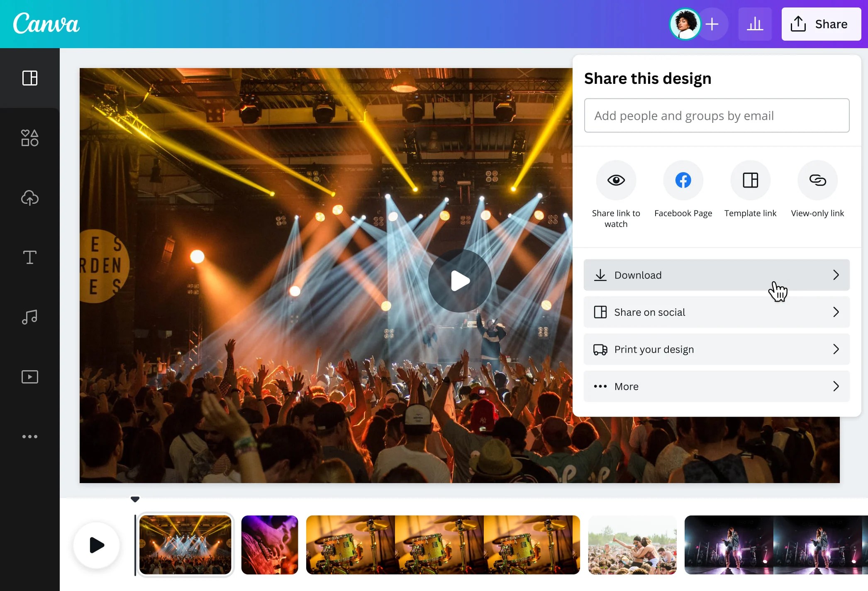
Task: Select Share link to watch option
Action: tap(616, 180)
